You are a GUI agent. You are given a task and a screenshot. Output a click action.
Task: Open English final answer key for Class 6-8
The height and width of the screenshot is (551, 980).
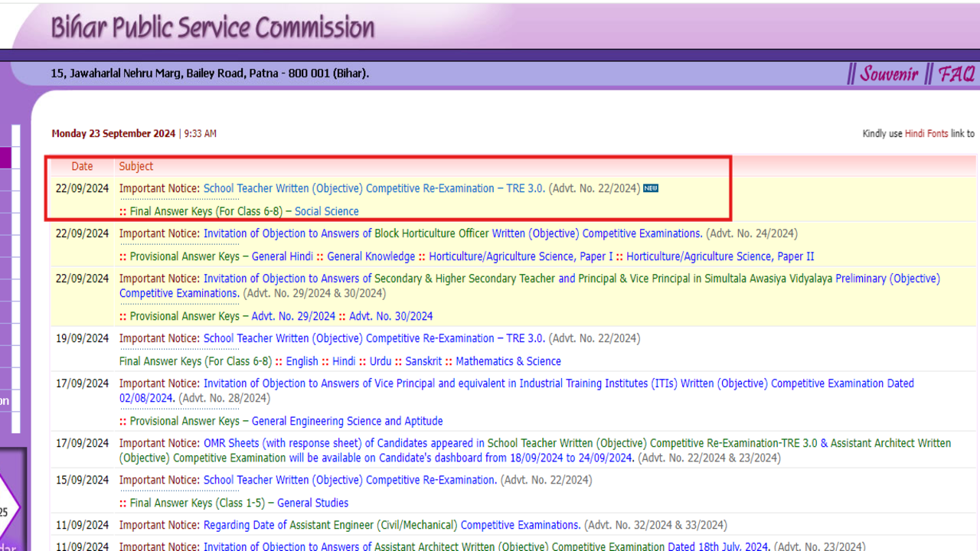pyautogui.click(x=302, y=361)
